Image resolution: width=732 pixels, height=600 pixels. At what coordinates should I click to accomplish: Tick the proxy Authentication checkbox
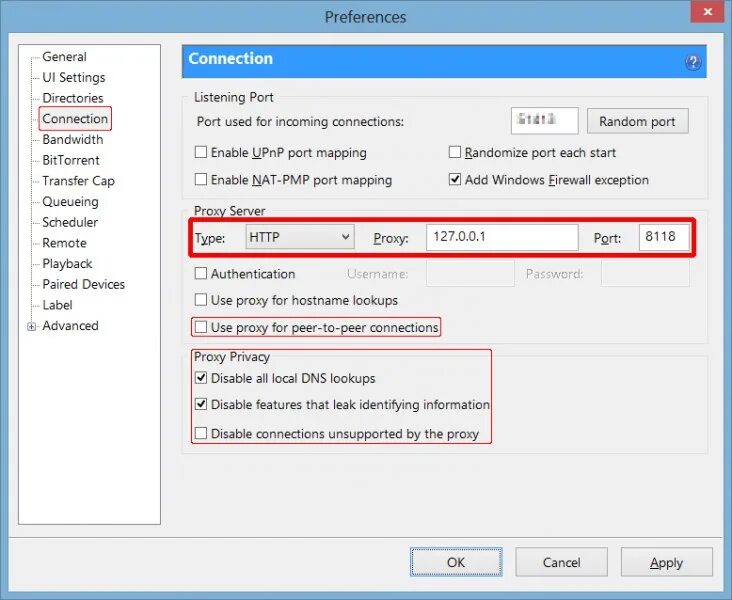[201, 273]
